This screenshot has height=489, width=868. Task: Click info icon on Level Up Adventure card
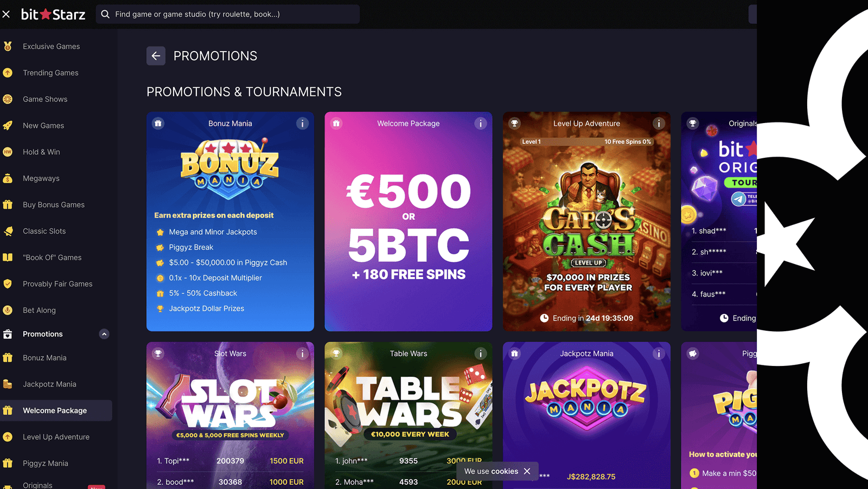click(x=659, y=124)
